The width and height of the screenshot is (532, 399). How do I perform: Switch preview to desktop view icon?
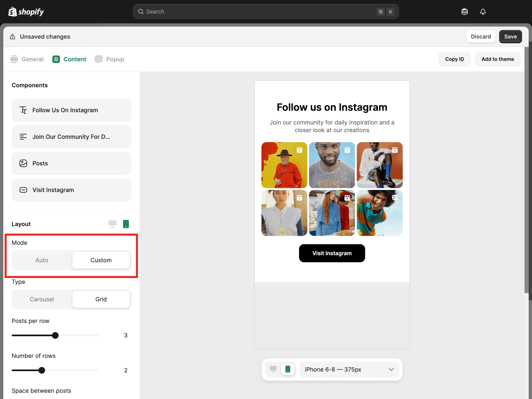coord(273,369)
